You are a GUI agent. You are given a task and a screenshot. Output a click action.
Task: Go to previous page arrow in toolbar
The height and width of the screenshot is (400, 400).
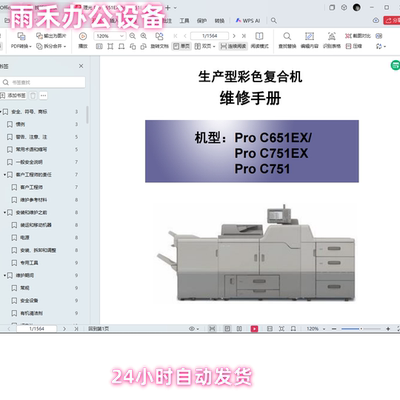coord(185,36)
